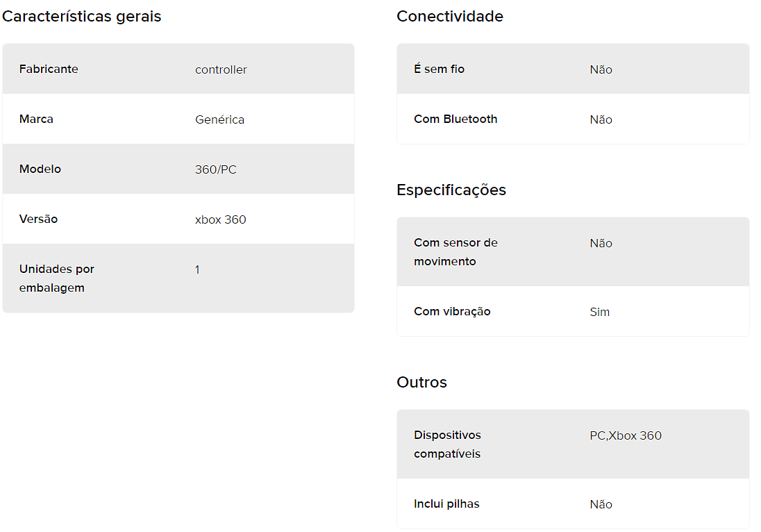Select the Inclui pilhas row label
This screenshot has height=532, width=761.
[446, 504]
